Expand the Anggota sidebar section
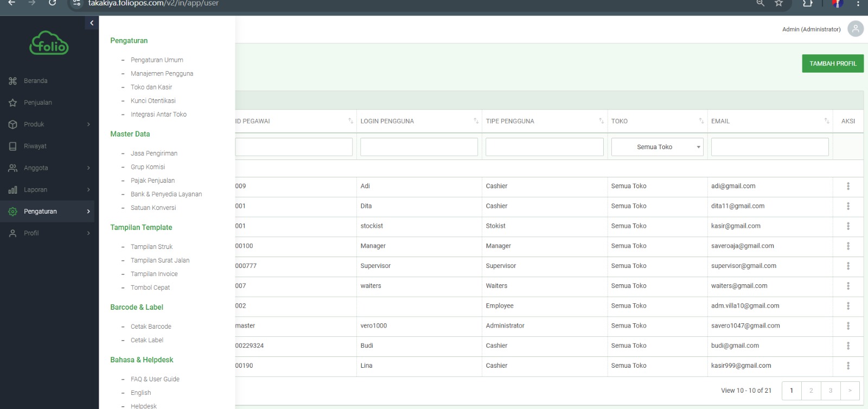Viewport: 868px width, 409px height. click(88, 168)
